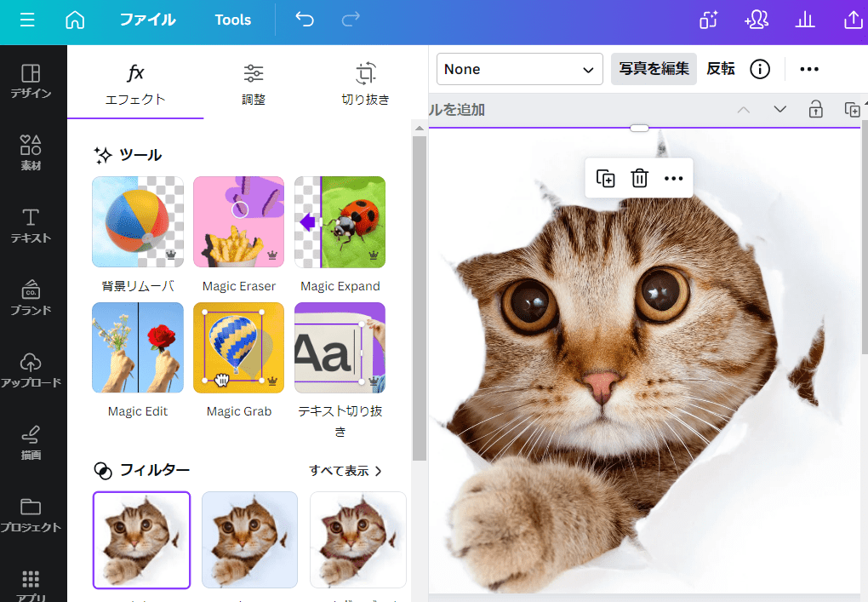This screenshot has width=868, height=602.
Task: Open the 素材 elements sidebar panel
Action: (x=31, y=152)
